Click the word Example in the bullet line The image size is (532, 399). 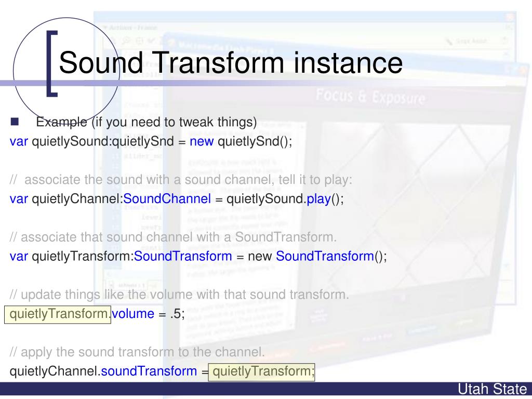(61, 122)
